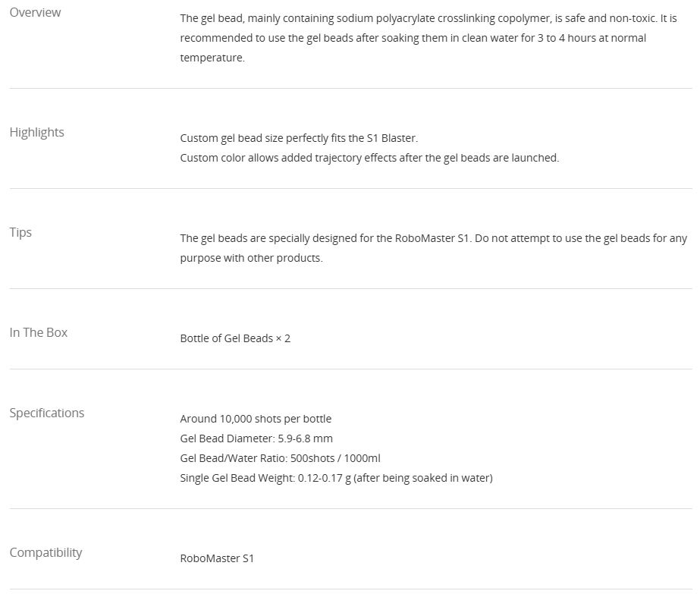Click the line "purpose with other products."
Image resolution: width=700 pixels, height=594 pixels.
click(x=251, y=258)
